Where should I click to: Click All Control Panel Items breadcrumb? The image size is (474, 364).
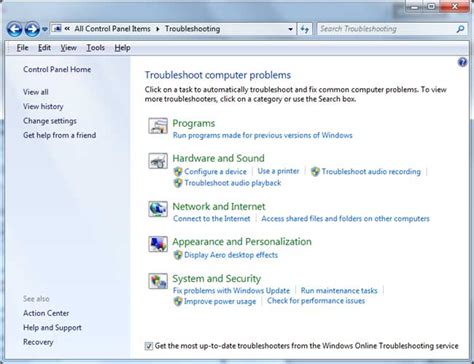pos(112,29)
